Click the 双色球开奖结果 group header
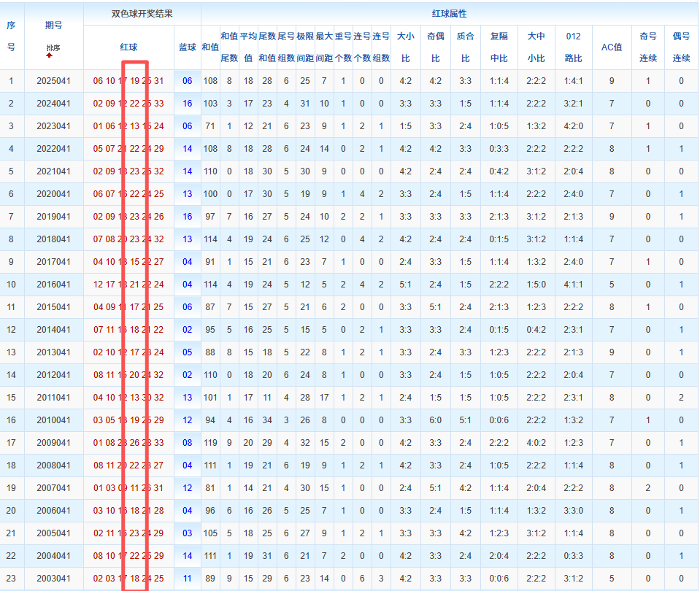Viewport: 700px width, 591px height. (x=142, y=14)
